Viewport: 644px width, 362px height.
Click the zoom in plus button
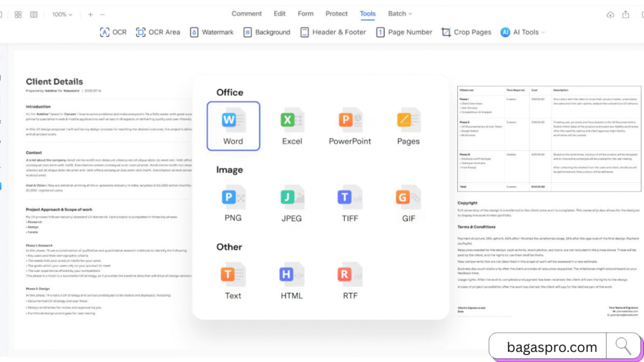tap(91, 14)
